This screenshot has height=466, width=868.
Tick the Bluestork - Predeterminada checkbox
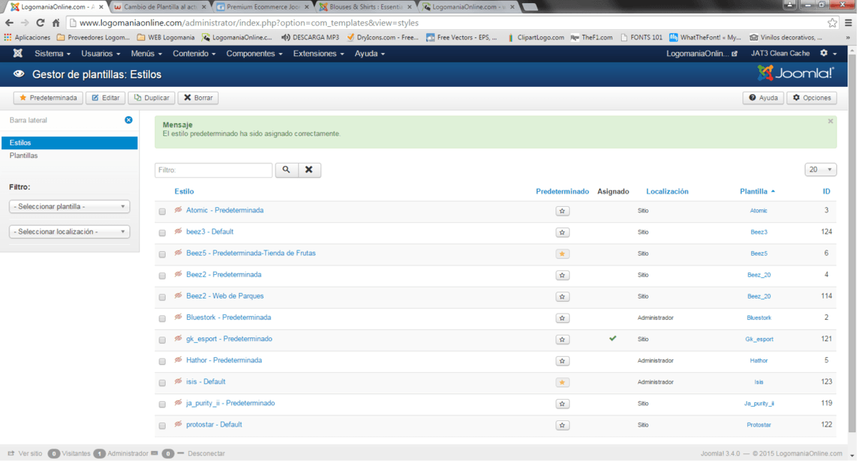[x=163, y=318]
